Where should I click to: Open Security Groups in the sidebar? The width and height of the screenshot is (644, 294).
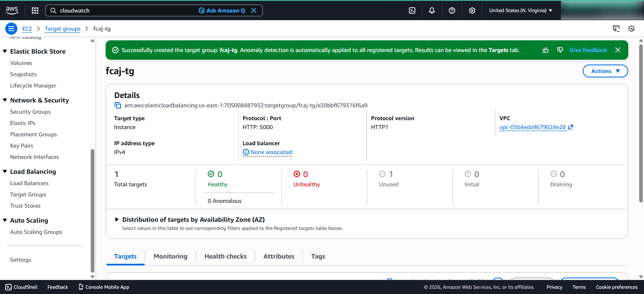pos(30,112)
